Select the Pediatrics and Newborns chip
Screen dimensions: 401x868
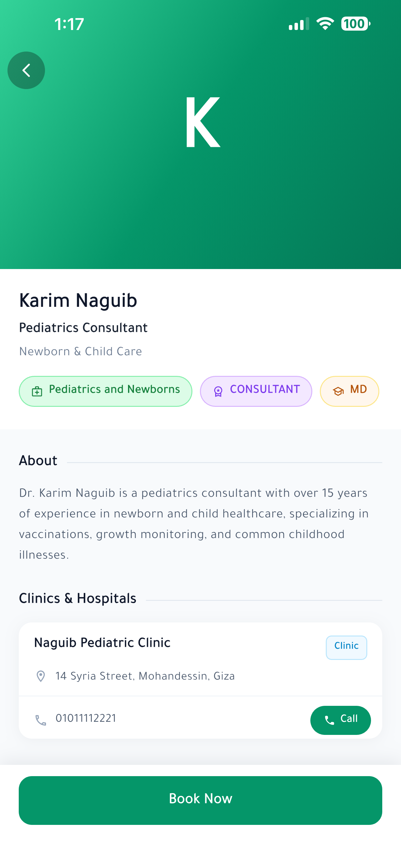click(x=105, y=391)
